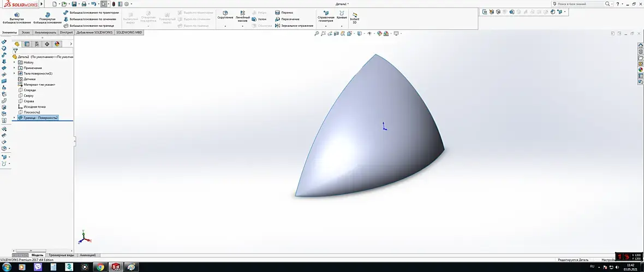Viewport: 644px width, 272px height.
Task: Toggle the Instant 3D button
Action: pos(354,17)
